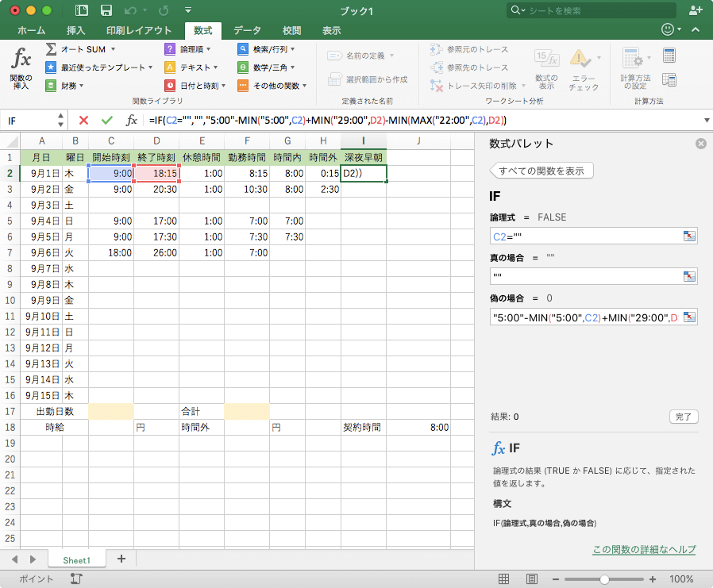Click the Date & Time (日付と時刻) icon

(170, 86)
